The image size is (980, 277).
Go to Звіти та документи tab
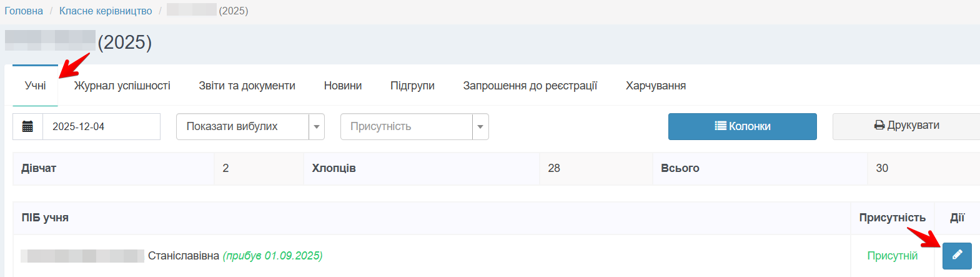coord(247,86)
